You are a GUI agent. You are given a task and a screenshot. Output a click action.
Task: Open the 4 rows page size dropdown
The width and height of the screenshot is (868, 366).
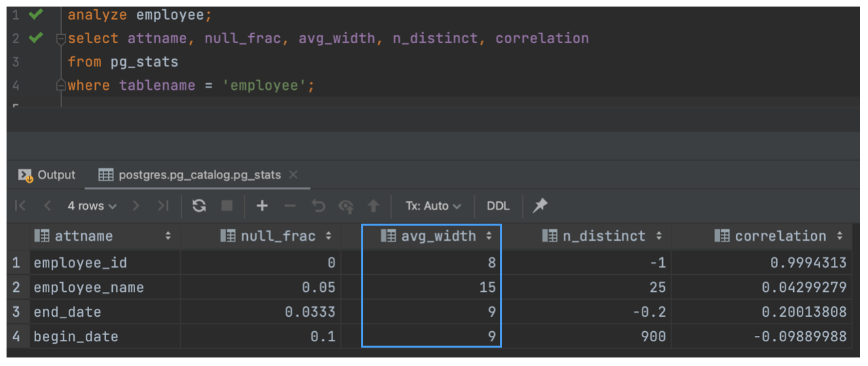(92, 206)
